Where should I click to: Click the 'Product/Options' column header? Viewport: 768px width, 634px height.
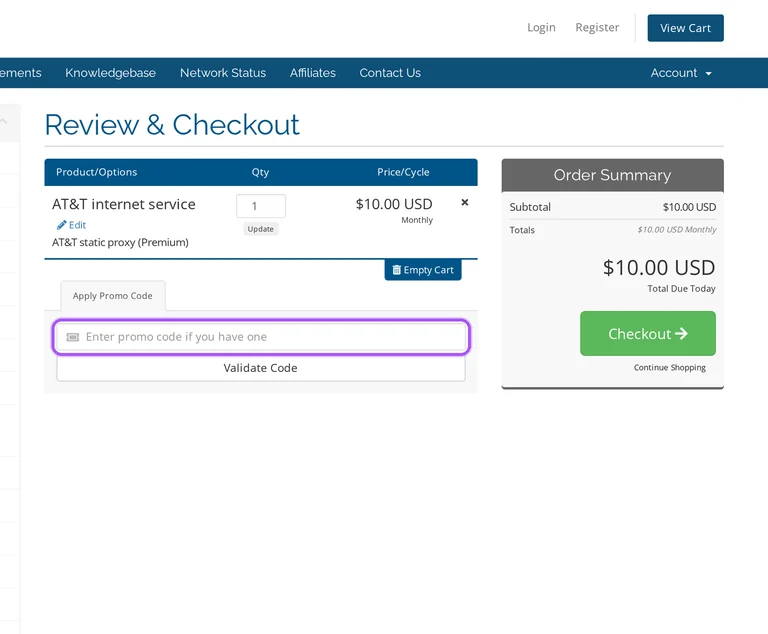coord(96,172)
